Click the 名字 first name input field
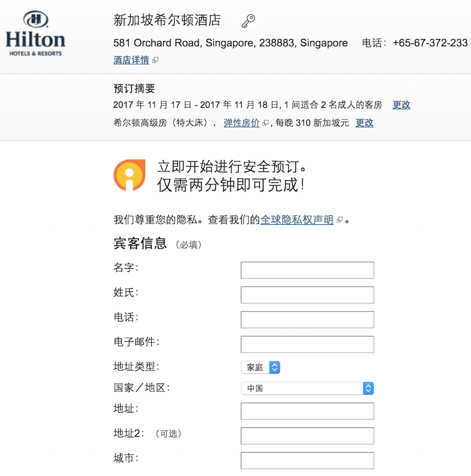Screen dimensions: 471x476 (307, 270)
